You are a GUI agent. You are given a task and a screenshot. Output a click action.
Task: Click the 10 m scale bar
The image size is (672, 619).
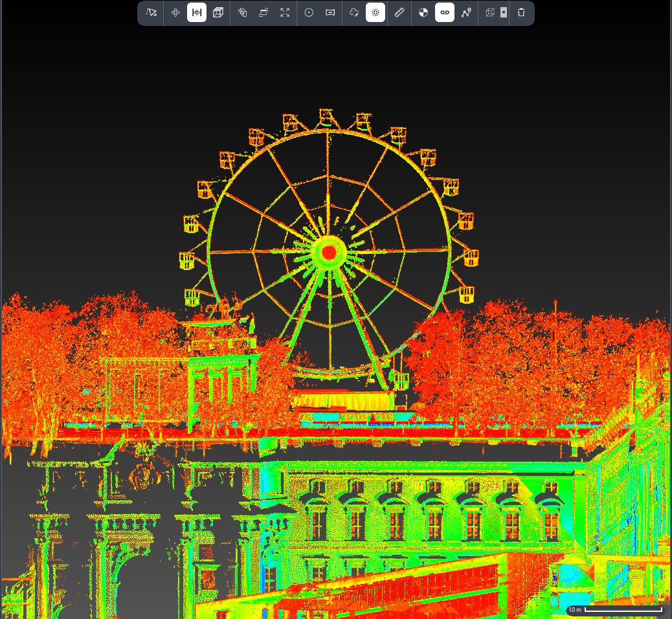609,609
